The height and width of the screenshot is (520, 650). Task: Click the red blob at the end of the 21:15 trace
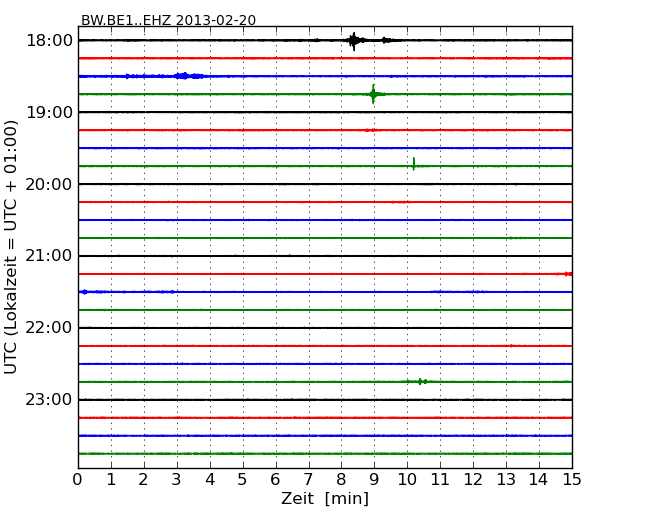(568, 274)
